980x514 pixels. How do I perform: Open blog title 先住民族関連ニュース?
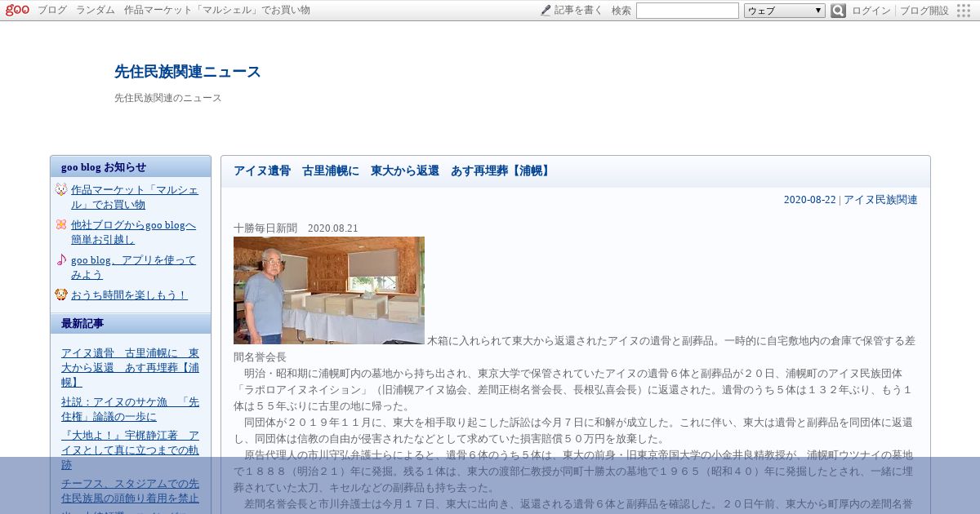[x=188, y=72]
